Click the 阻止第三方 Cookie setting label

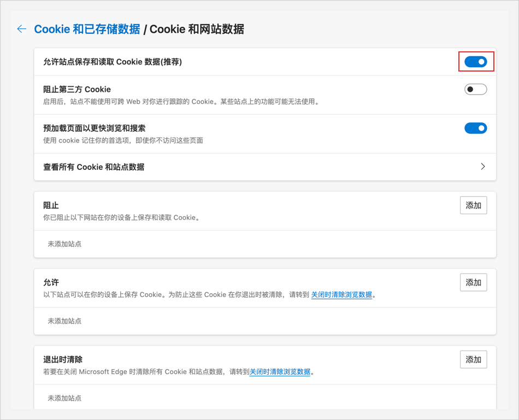pyautogui.click(x=77, y=90)
